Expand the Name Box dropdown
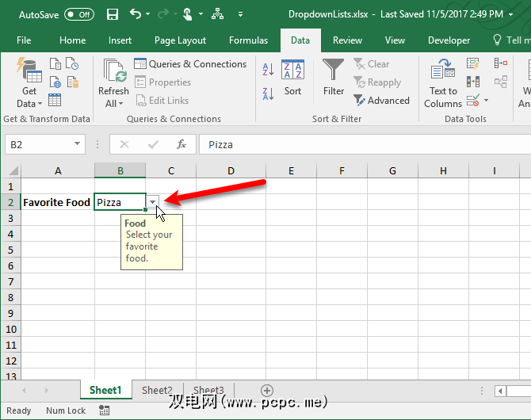The height and width of the screenshot is (420, 531). [78, 144]
